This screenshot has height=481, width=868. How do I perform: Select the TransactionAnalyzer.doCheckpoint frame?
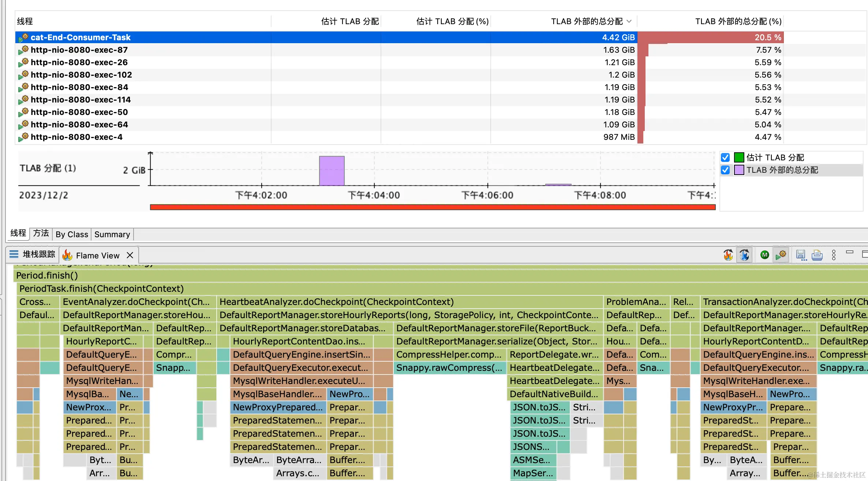(784, 302)
